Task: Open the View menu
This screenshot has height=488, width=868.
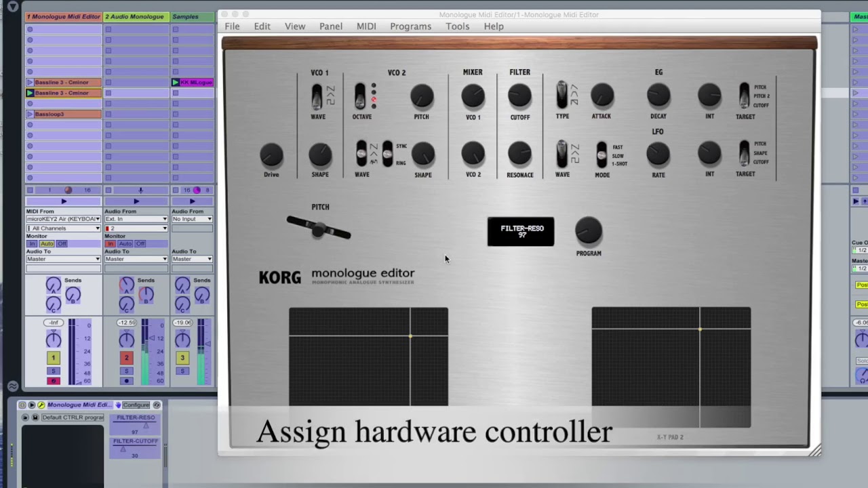Action: [x=295, y=26]
